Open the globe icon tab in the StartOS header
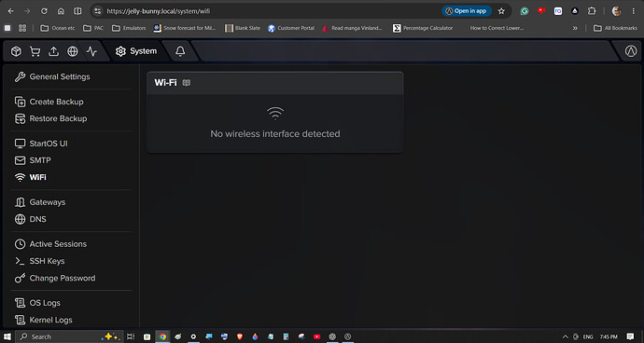This screenshot has width=644, height=343. click(x=73, y=51)
